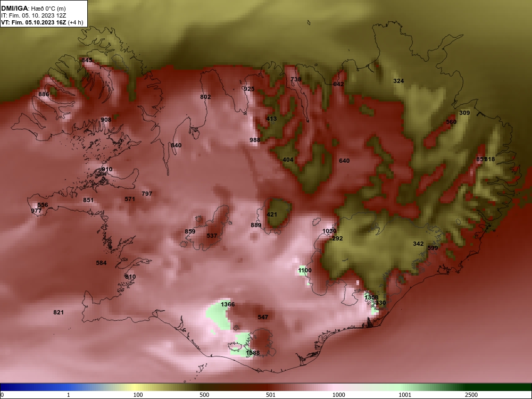Click the 1588 value on the map
Screen dimensions: 532x399
click(x=252, y=353)
